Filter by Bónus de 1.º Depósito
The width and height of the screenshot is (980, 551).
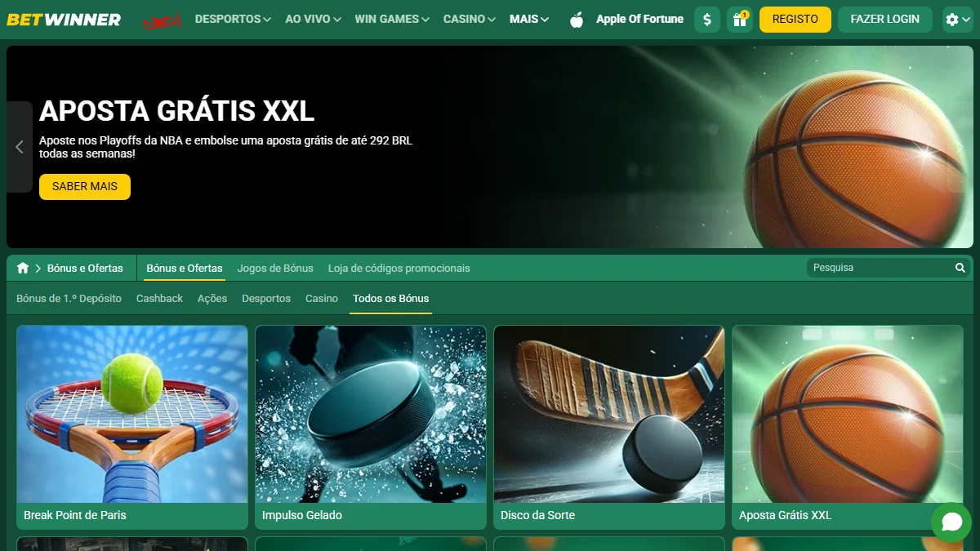coord(69,299)
